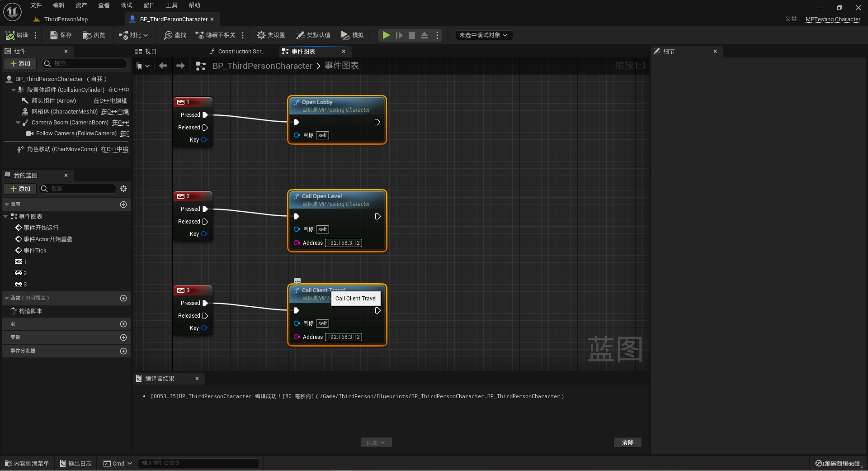
Task: Open hide-unrelated options three-dot menu
Action: [x=243, y=35]
